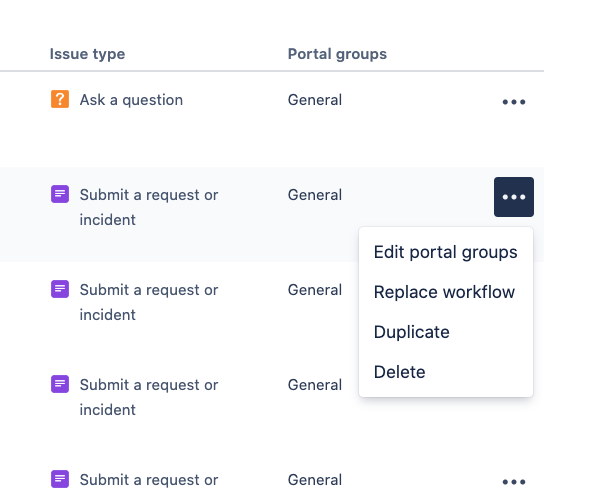The height and width of the screenshot is (493, 612).
Task: Open more actions for Ask a question
Action: (x=514, y=102)
